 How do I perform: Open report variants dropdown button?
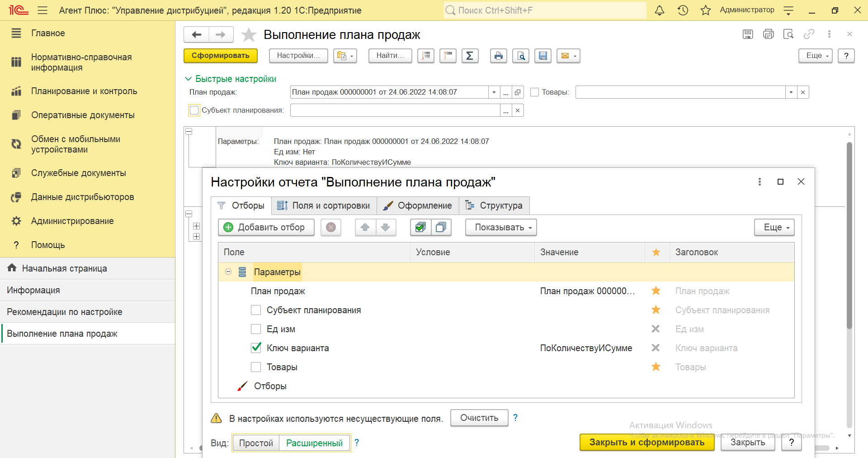345,56
